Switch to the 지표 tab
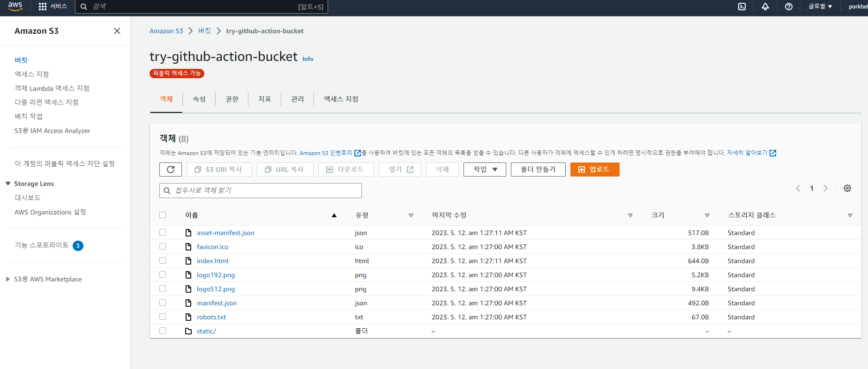The width and height of the screenshot is (868, 369). (x=265, y=99)
